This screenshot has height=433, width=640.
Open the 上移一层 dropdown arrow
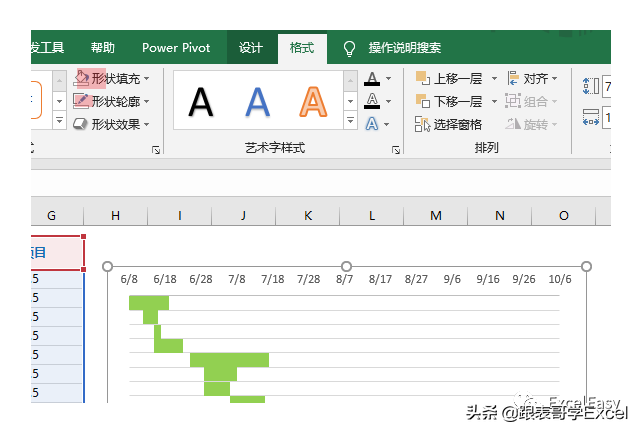tap(494, 78)
